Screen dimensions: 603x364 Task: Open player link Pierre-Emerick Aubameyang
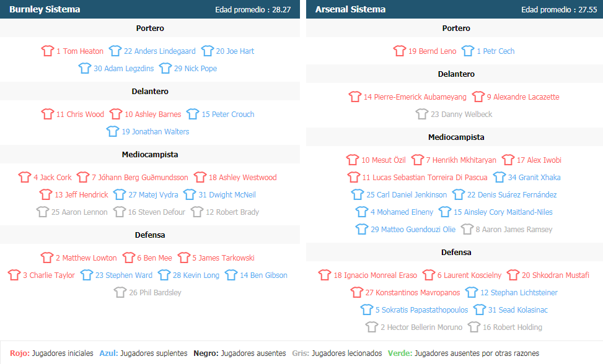click(x=415, y=97)
